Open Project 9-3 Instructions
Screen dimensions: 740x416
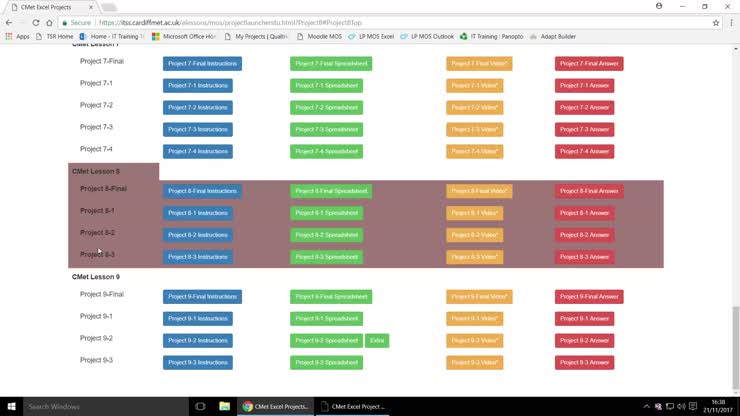point(198,363)
